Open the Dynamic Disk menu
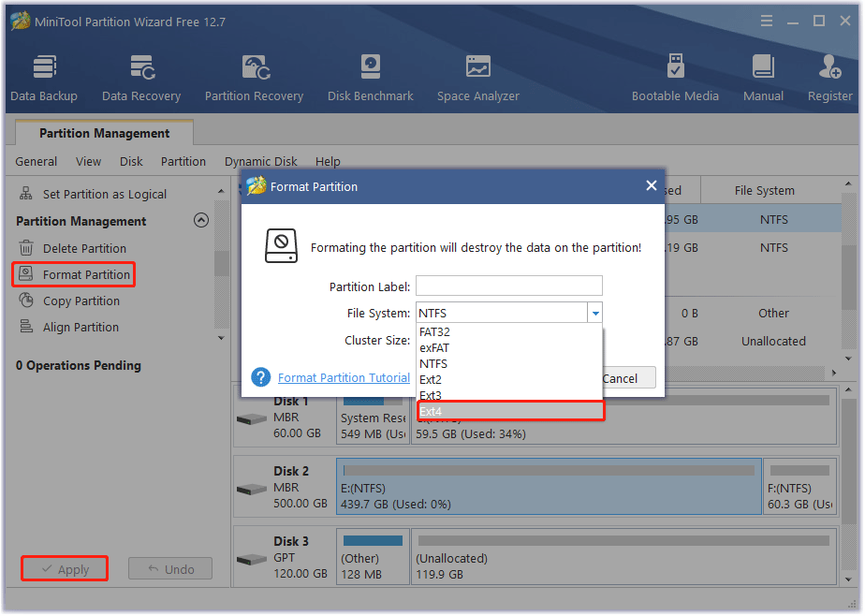The width and height of the screenshot is (865, 616). point(261,162)
